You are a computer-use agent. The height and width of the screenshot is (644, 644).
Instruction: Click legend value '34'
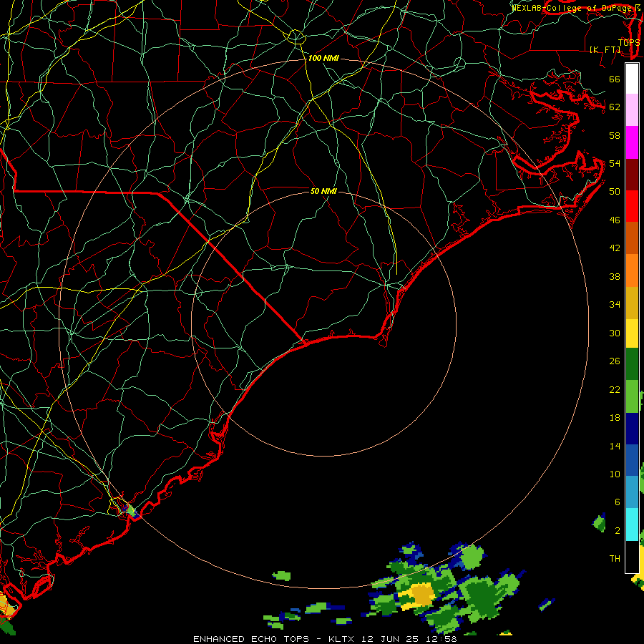point(615,305)
